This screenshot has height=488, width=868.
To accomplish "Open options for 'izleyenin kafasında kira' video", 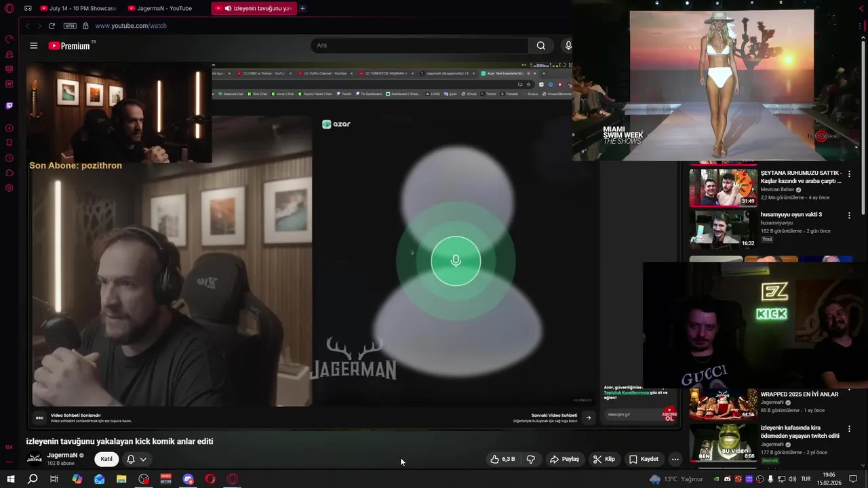I will pos(849,429).
